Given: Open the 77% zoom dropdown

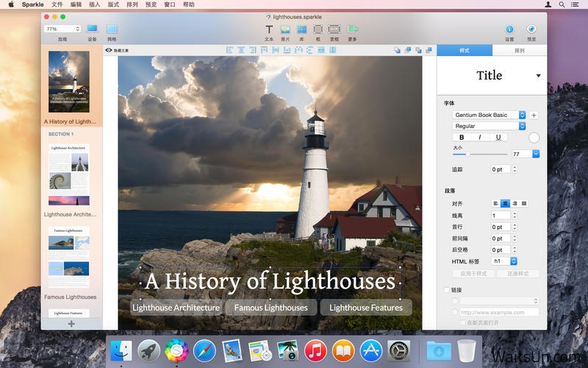Looking at the screenshot, I should (62, 29).
